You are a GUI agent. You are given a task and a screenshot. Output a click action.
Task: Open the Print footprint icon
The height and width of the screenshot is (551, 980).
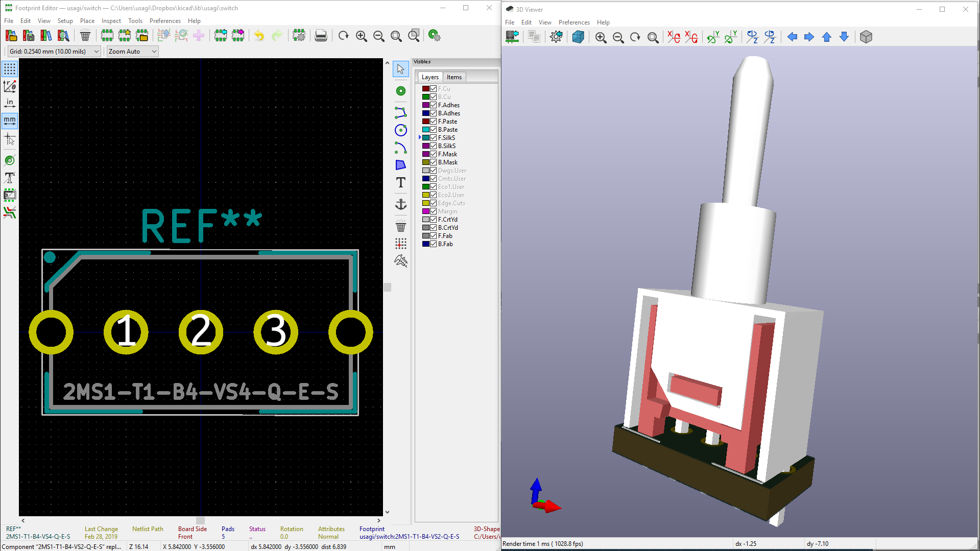click(321, 36)
